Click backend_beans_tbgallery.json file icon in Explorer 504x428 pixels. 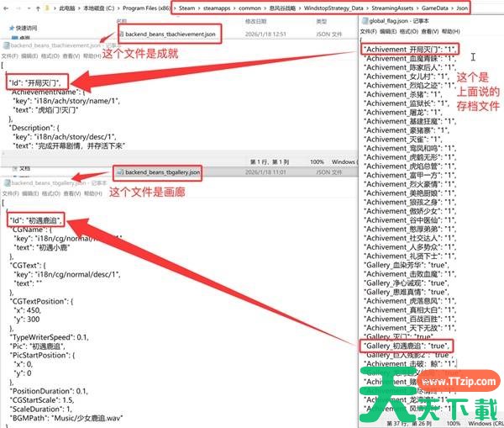tap(120, 172)
